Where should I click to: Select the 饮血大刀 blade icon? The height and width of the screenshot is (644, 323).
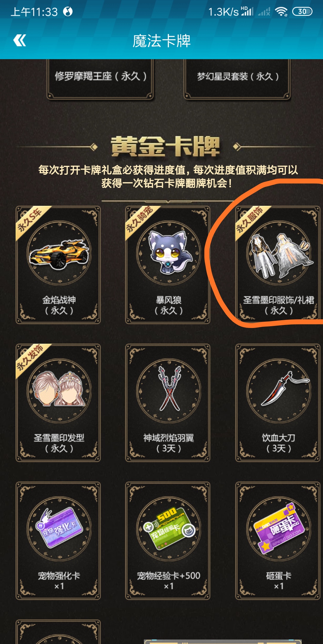(283, 389)
